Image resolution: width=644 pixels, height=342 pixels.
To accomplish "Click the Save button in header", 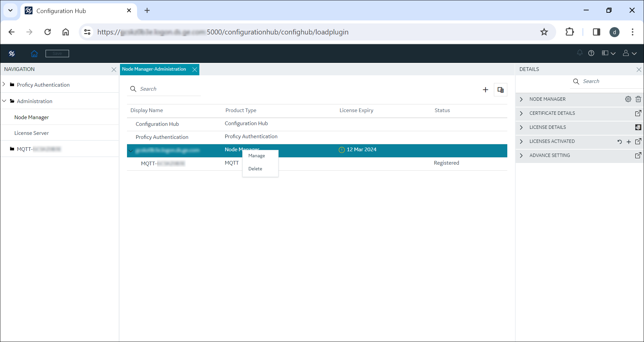I will [x=57, y=54].
